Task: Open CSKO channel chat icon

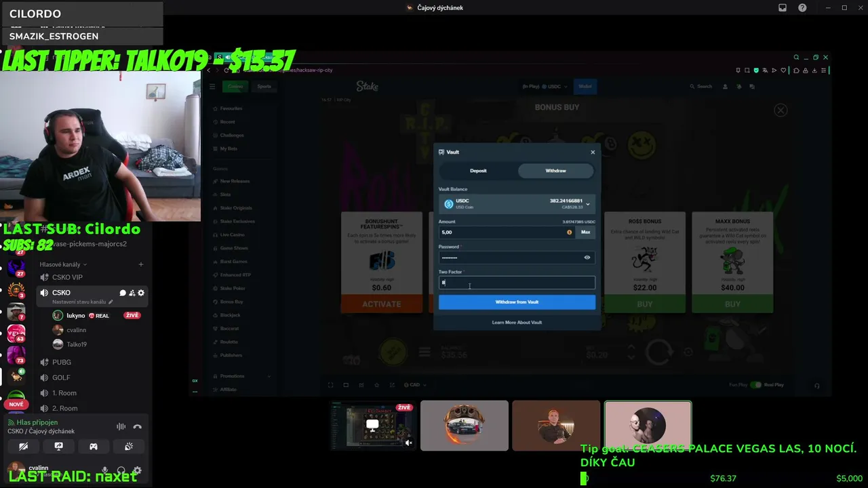Action: tap(123, 293)
